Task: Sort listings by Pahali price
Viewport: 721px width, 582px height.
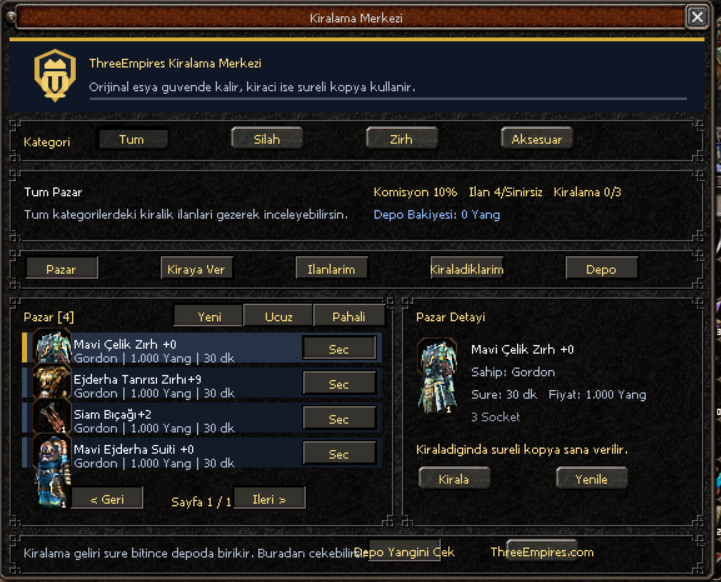Action: pyautogui.click(x=349, y=316)
